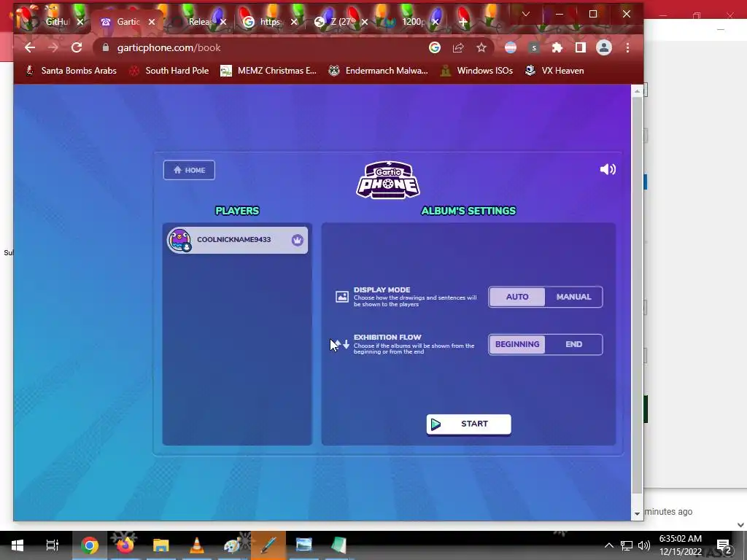Screen dimensions: 747x560
Task: Click the scrollbar down arrow
Action: (637, 514)
